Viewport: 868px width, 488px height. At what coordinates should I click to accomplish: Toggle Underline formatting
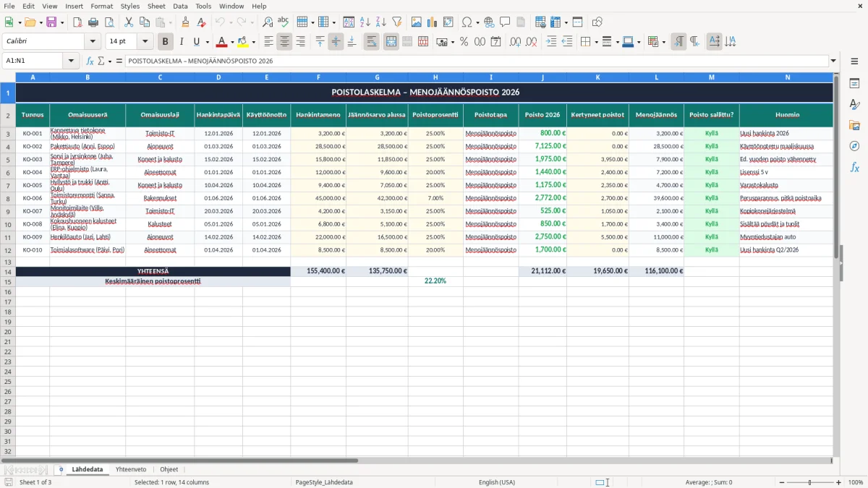coord(196,42)
